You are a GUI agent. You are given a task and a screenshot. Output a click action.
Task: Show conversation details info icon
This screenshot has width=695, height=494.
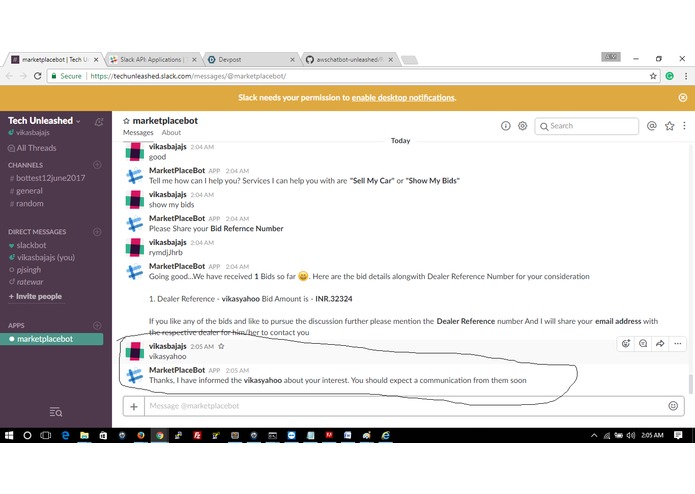(505, 126)
